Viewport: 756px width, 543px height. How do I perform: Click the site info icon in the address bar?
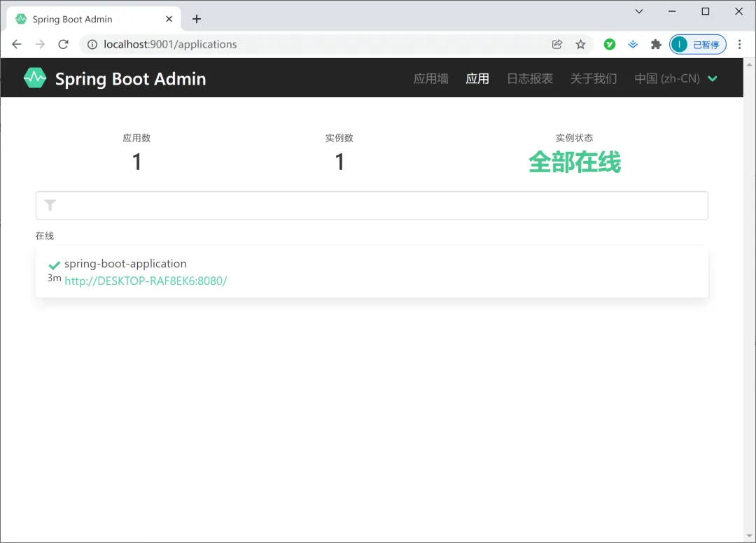(x=92, y=44)
